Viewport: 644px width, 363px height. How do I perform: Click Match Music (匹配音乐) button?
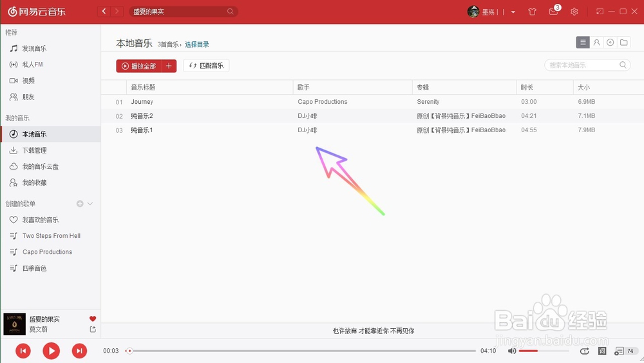click(206, 66)
